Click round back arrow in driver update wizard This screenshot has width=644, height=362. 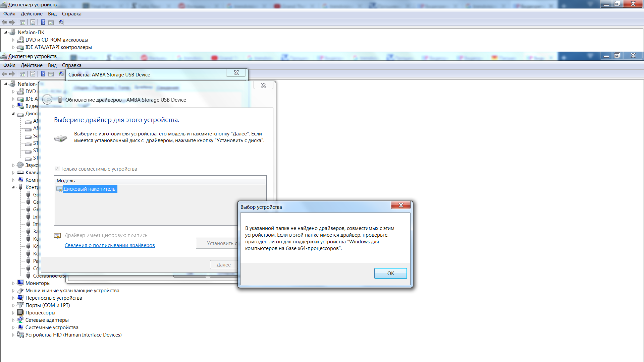(47, 100)
